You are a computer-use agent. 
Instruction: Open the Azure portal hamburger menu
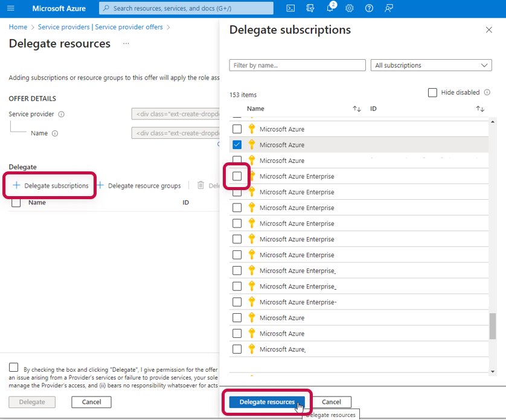(10, 8)
